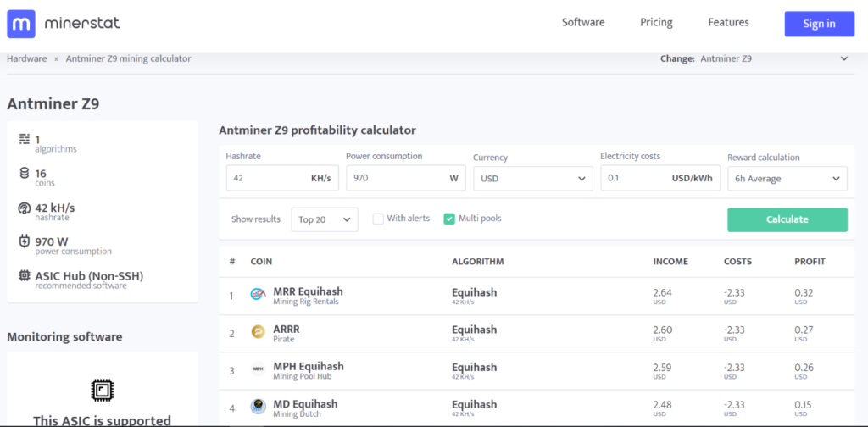The image size is (868, 427).
Task: Click the ASIC Hub (Non-SSH) recommended software text
Action: click(89, 275)
